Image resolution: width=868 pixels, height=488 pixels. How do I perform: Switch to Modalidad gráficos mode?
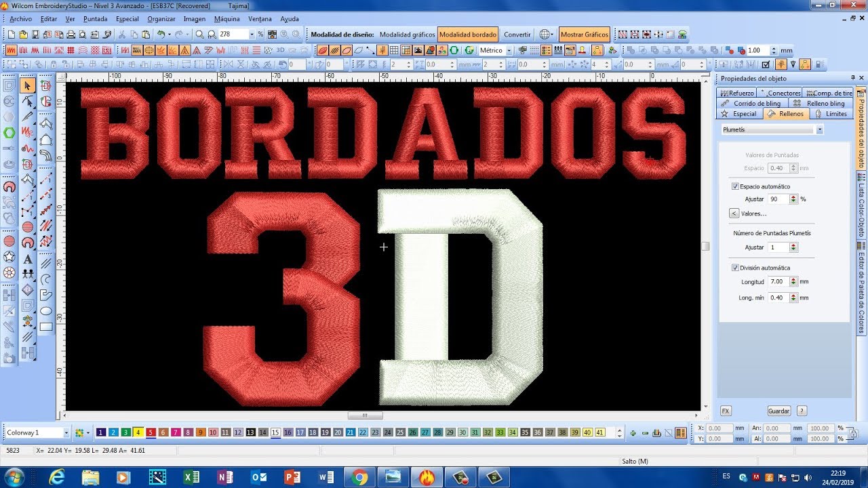407,34
